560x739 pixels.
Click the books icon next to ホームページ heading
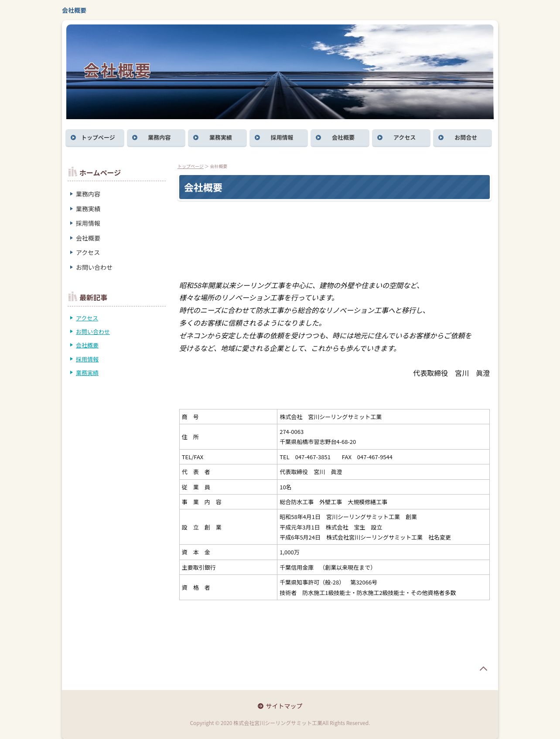point(72,172)
